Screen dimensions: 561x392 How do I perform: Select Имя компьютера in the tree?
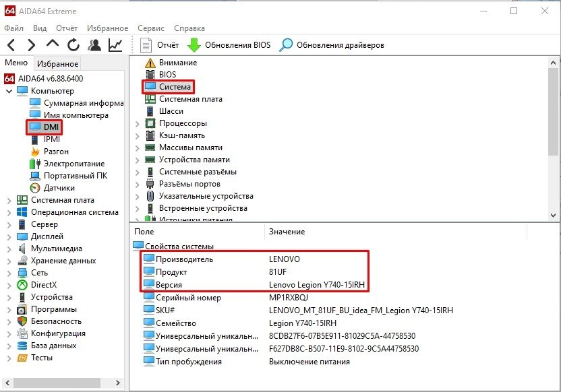point(69,115)
